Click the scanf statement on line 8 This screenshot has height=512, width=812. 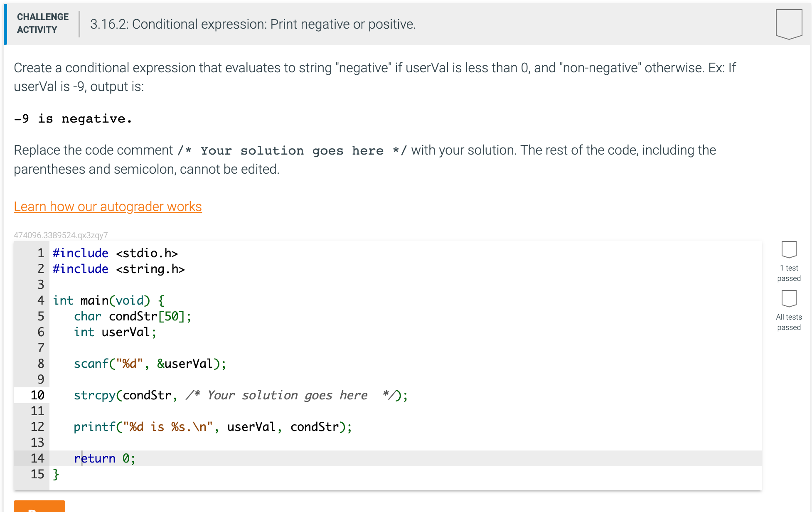click(150, 364)
